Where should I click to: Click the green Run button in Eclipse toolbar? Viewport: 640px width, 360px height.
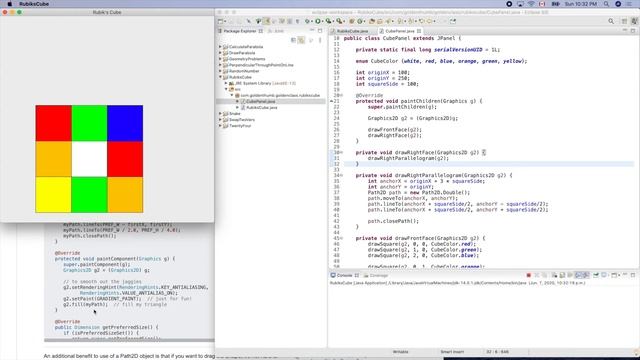tap(318, 21)
